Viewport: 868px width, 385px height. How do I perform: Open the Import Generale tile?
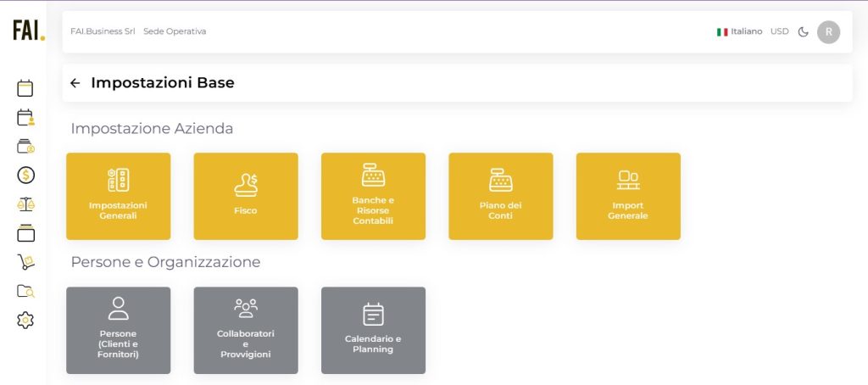[x=628, y=196]
